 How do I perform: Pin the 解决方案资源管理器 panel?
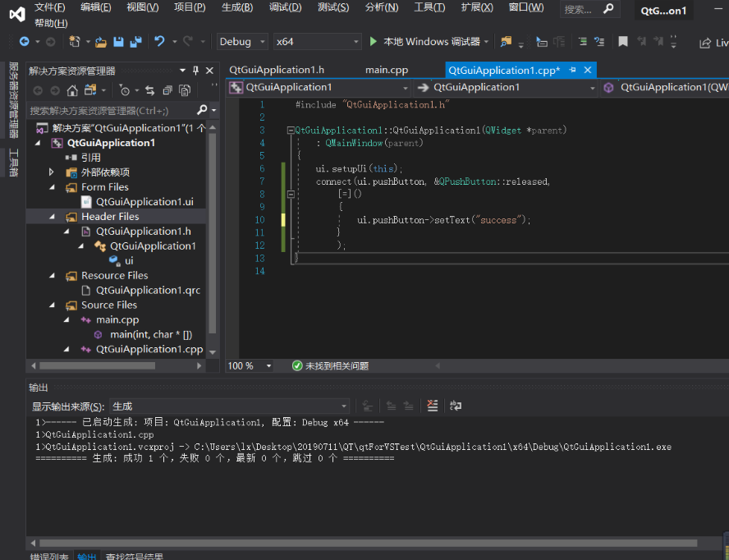(x=195, y=71)
